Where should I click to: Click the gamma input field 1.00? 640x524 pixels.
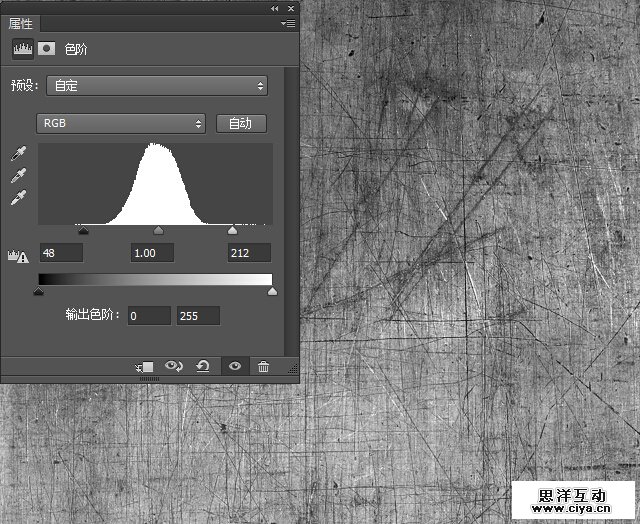click(x=152, y=253)
